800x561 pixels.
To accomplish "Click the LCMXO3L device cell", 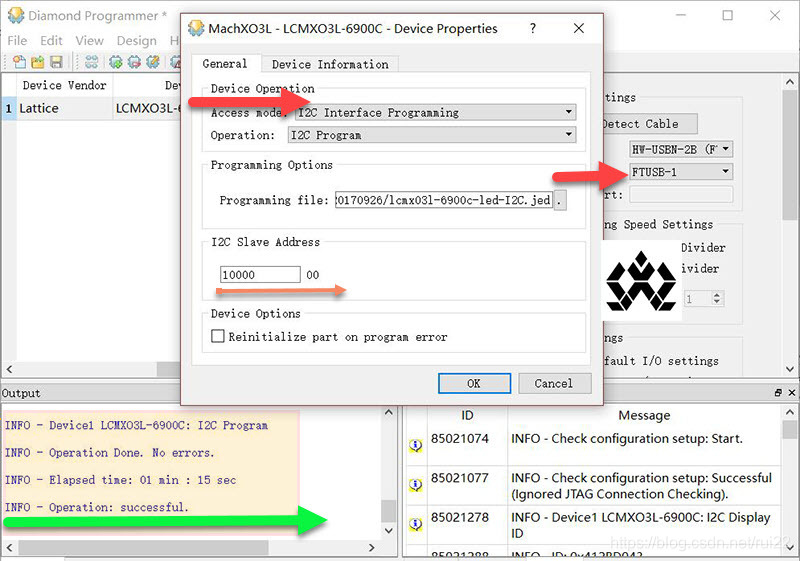I will point(147,108).
